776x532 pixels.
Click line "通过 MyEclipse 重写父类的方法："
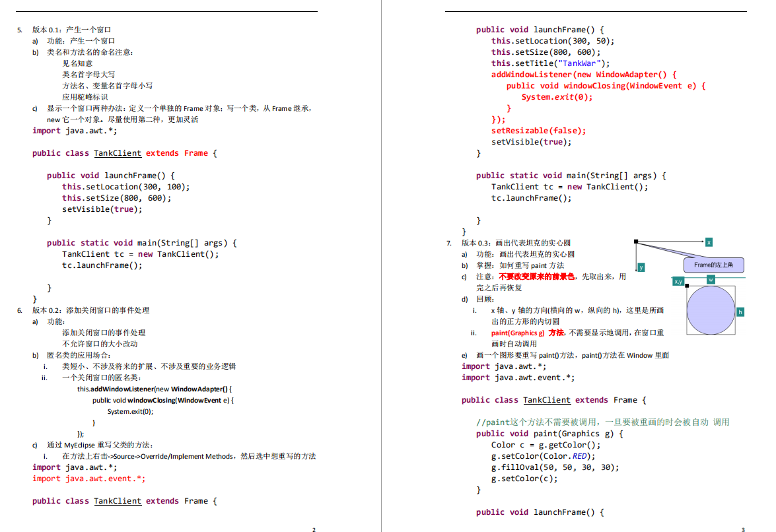(x=100, y=445)
